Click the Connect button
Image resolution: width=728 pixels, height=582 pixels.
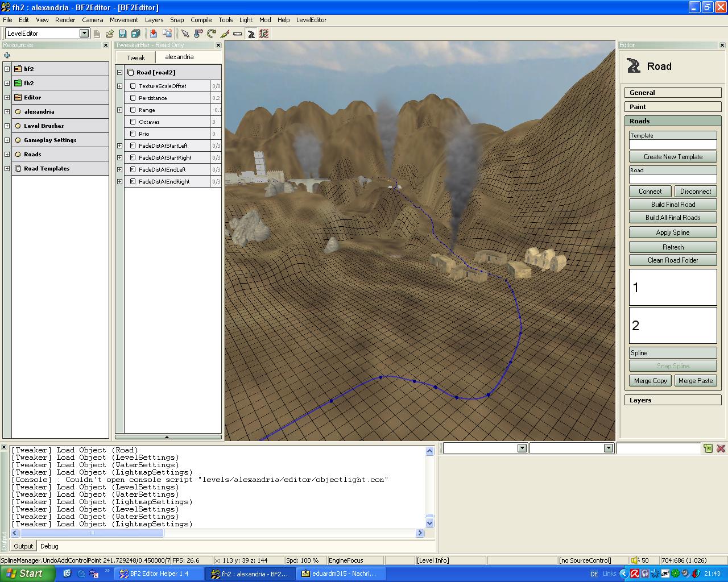coord(650,192)
